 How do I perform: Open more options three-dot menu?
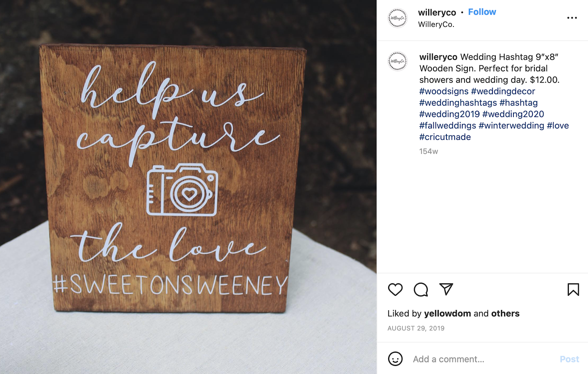572,18
